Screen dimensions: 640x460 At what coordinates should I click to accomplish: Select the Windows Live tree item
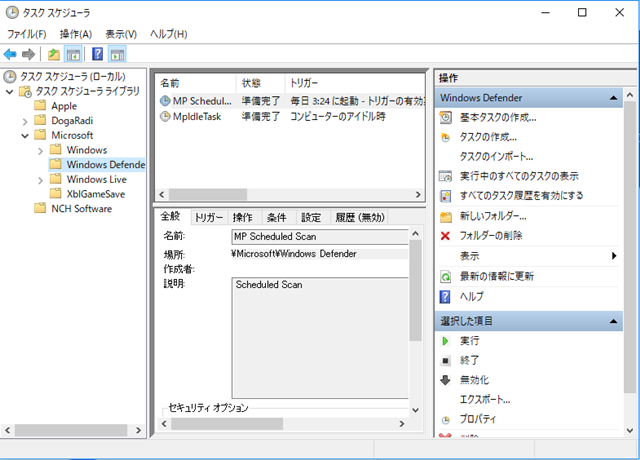(97, 180)
